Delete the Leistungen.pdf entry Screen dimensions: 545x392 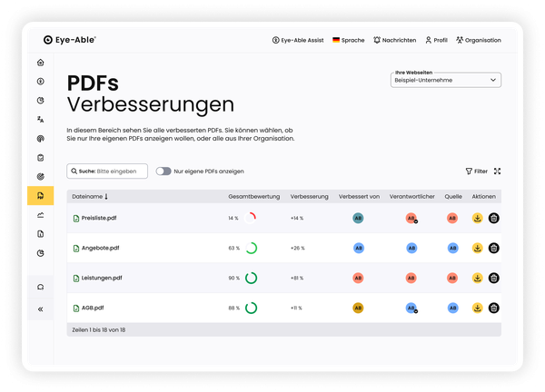494,278
